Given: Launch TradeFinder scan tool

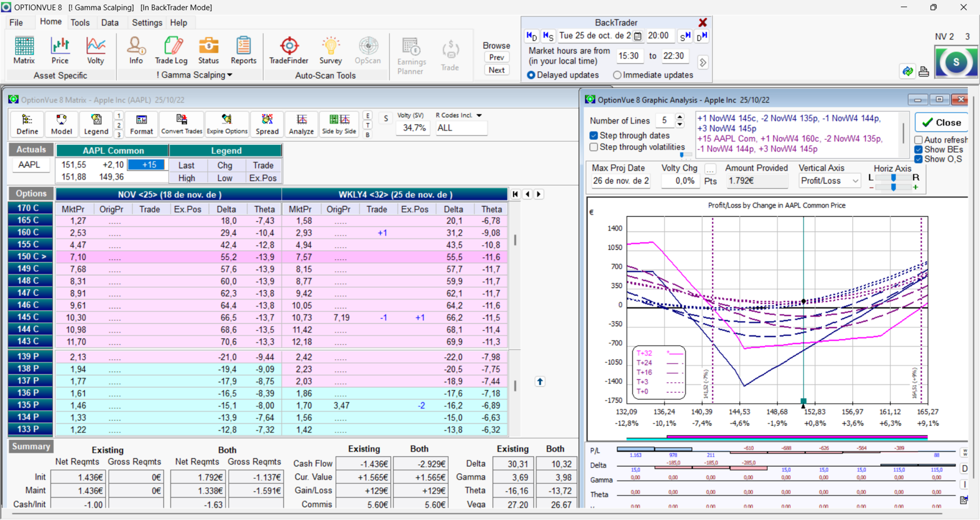Looking at the screenshot, I should [x=289, y=51].
